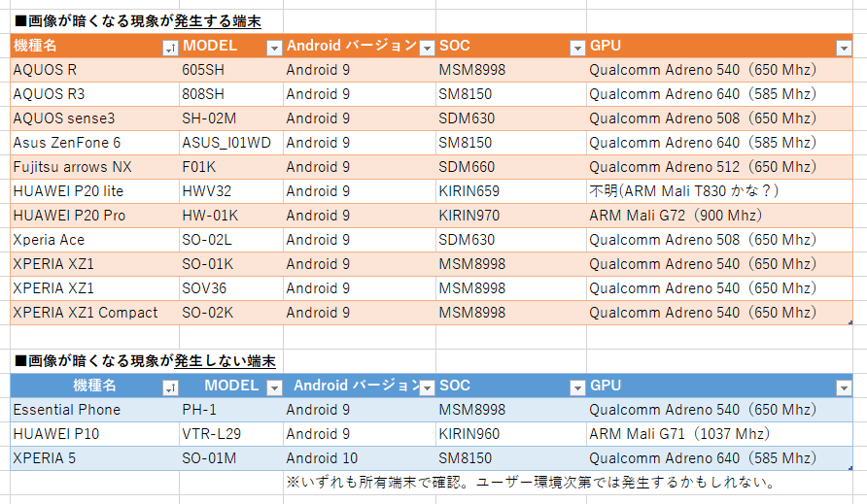Image resolution: width=867 pixels, height=504 pixels.
Task: Select the KIRIN970 SOC cell
Action: pyautogui.click(x=511, y=217)
